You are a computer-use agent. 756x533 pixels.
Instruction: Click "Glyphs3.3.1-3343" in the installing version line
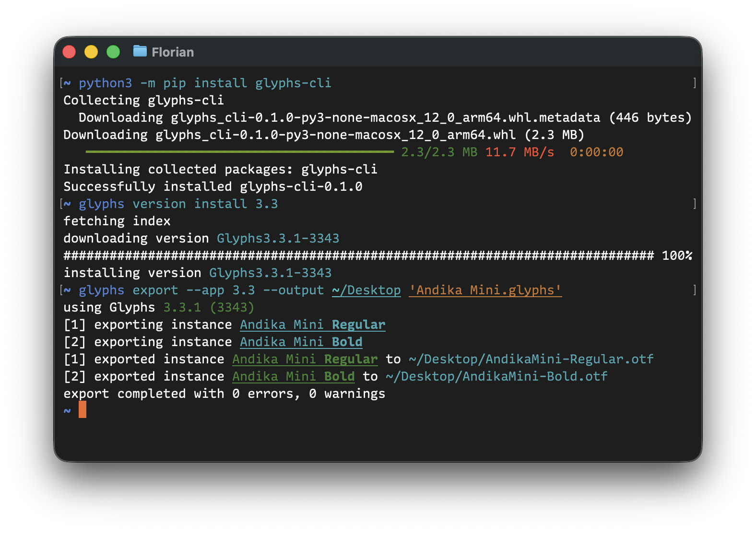point(270,273)
